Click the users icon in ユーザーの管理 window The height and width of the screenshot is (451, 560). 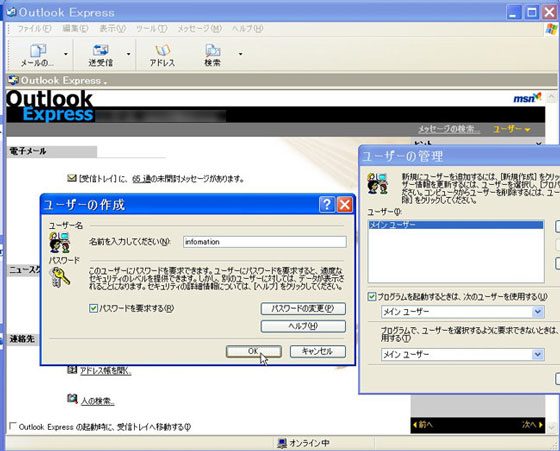(378, 183)
